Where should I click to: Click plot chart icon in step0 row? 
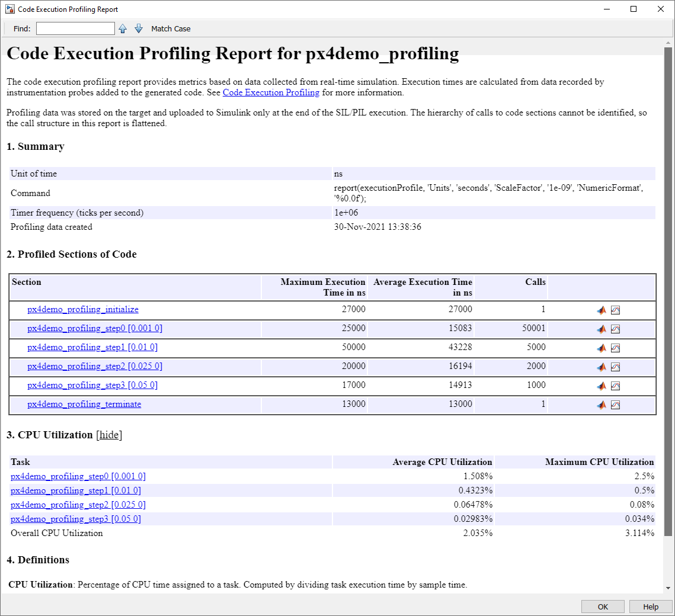pyautogui.click(x=616, y=329)
